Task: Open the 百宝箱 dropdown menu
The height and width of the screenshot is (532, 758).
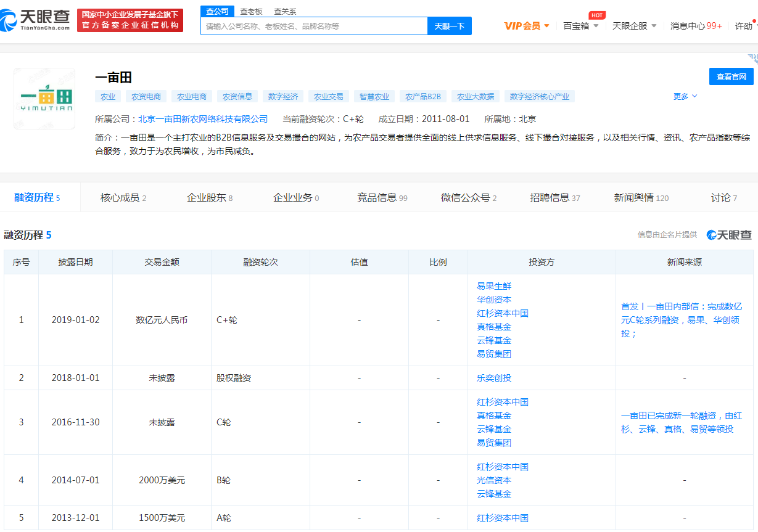Action: 581,26
